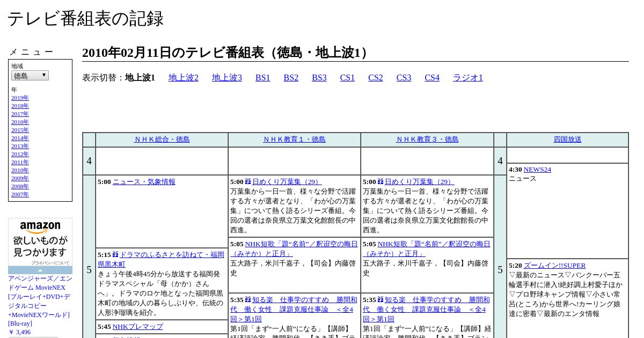This screenshot has height=338, width=644.
Task: Switch to 地上波3 listing
Action: pyautogui.click(x=227, y=78)
